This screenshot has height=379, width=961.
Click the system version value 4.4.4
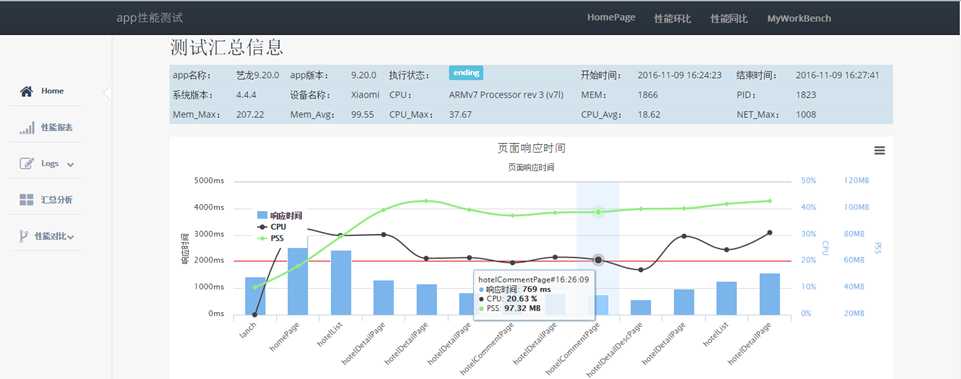246,95
